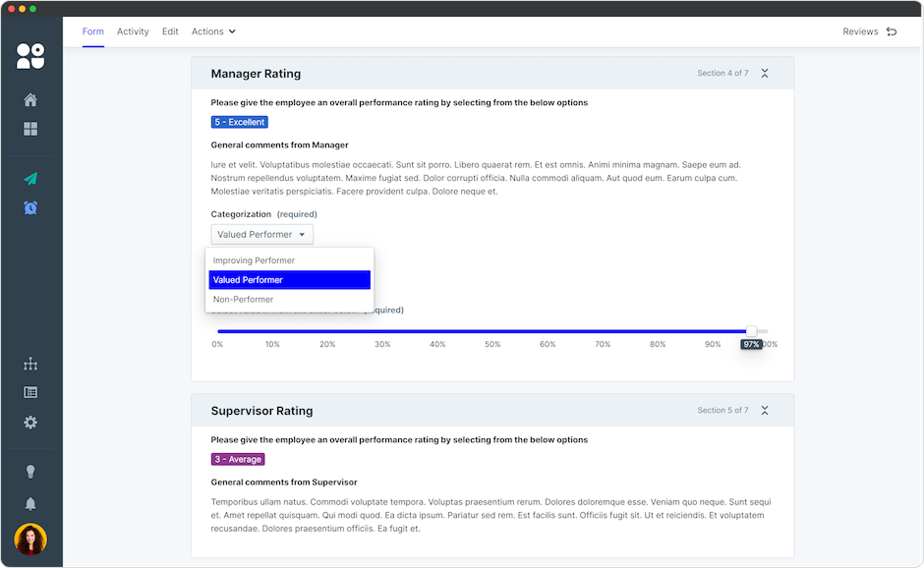The height and width of the screenshot is (568, 924).
Task: Click the paper plane icon in sidebar
Action: 30,179
